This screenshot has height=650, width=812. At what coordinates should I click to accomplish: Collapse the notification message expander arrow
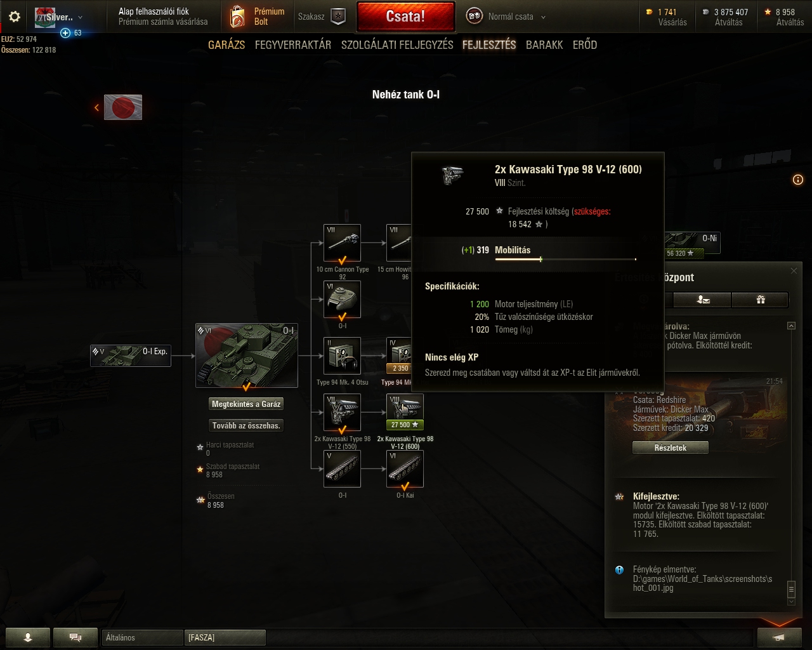pos(791,326)
